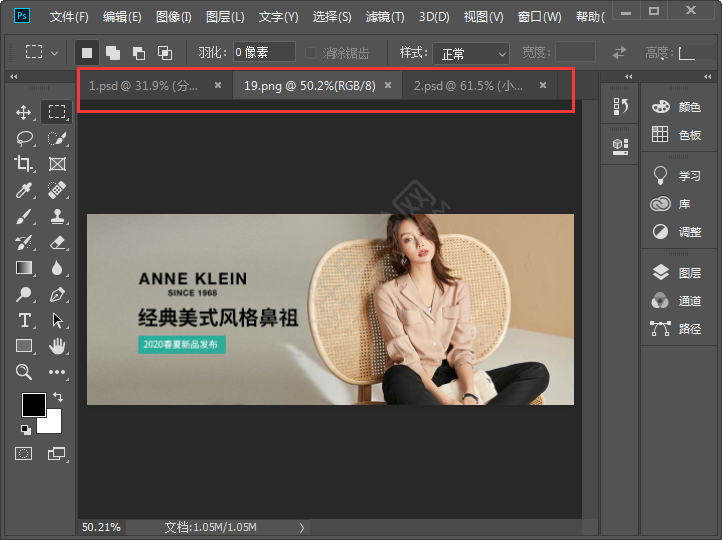Select the Dodge tool
722x540 pixels.
coord(23,294)
